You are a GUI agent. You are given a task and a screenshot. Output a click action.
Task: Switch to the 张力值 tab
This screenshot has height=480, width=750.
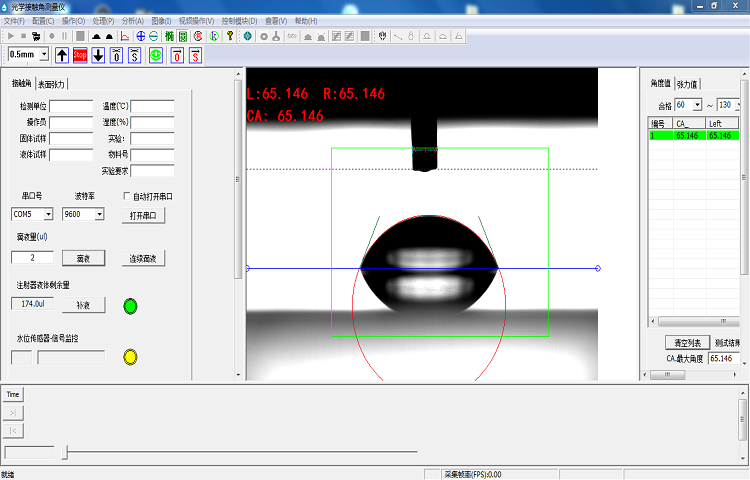pyautogui.click(x=688, y=84)
